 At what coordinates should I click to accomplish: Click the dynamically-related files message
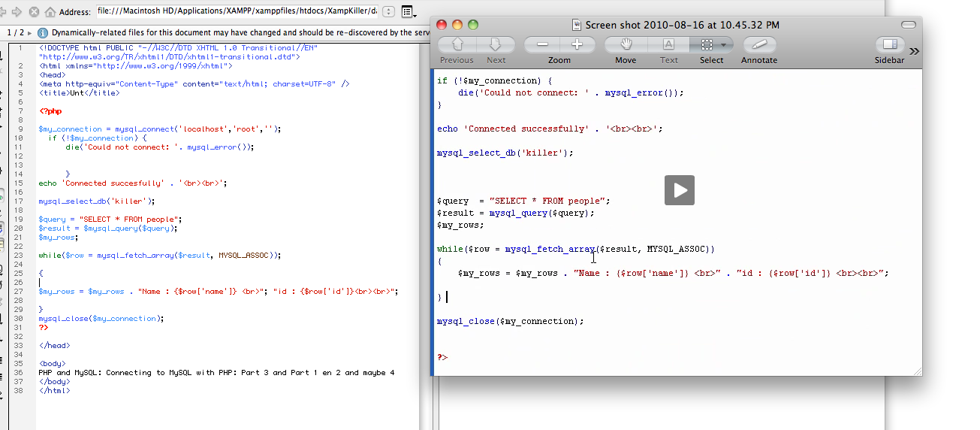pos(242,33)
